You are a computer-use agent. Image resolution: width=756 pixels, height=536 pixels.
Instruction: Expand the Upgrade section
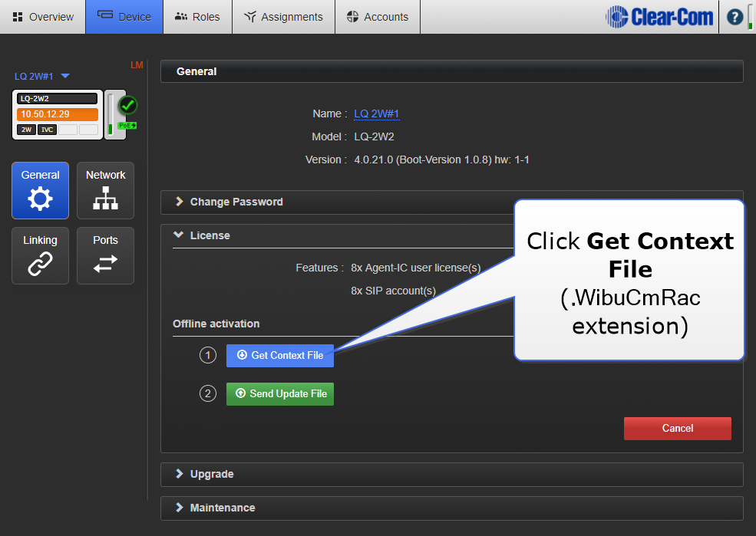212,474
